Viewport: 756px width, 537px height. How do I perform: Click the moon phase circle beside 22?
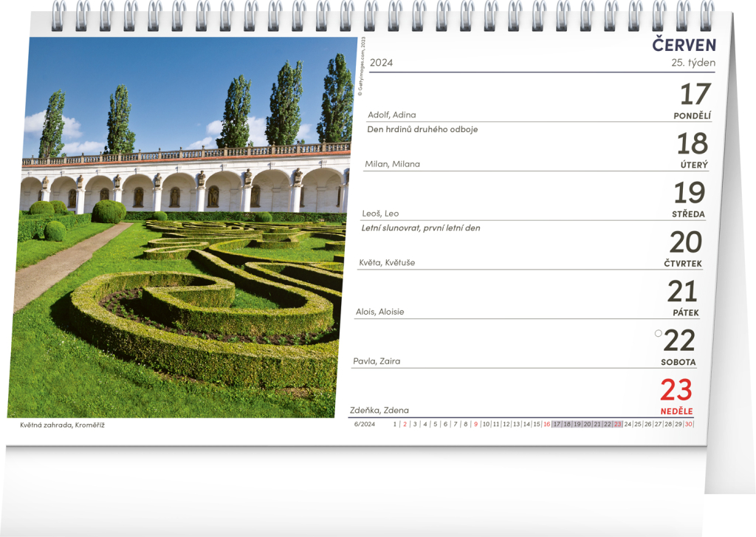[x=658, y=333]
